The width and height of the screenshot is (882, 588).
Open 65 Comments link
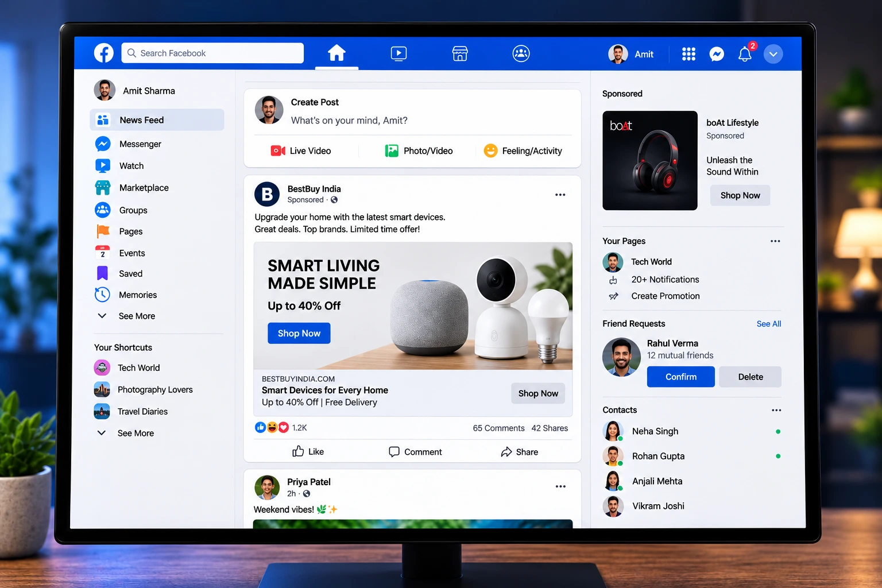pos(498,428)
